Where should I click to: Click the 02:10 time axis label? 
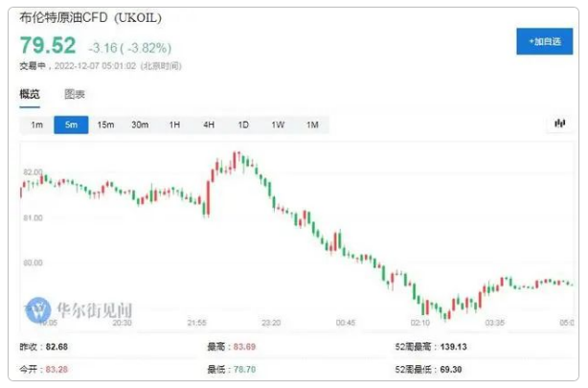click(x=420, y=323)
